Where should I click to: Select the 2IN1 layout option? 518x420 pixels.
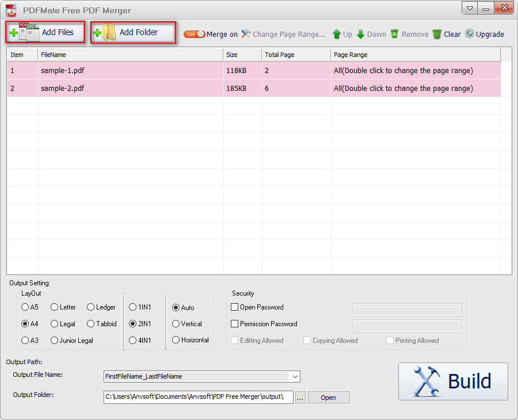coord(132,323)
